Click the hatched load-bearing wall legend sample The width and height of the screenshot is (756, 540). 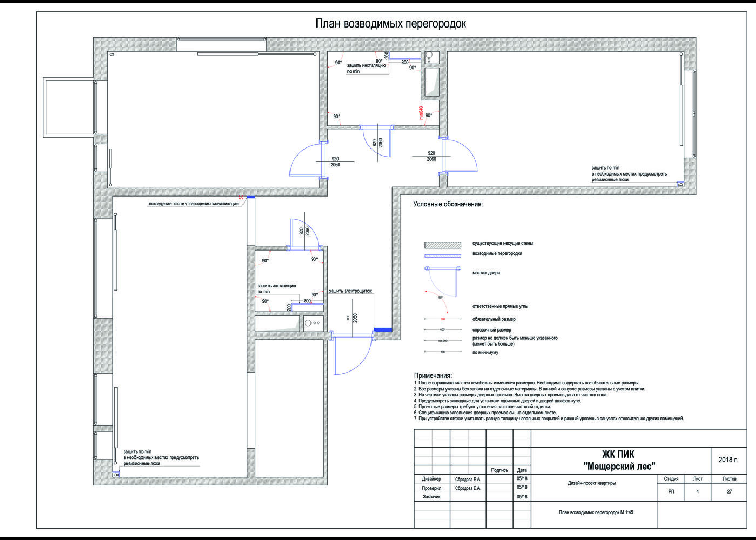click(x=443, y=245)
